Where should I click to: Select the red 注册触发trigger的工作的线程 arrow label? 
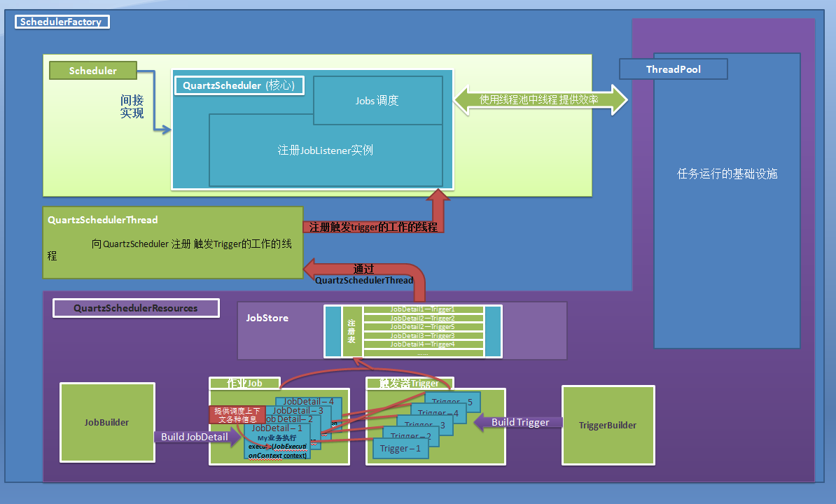pyautogui.click(x=372, y=227)
